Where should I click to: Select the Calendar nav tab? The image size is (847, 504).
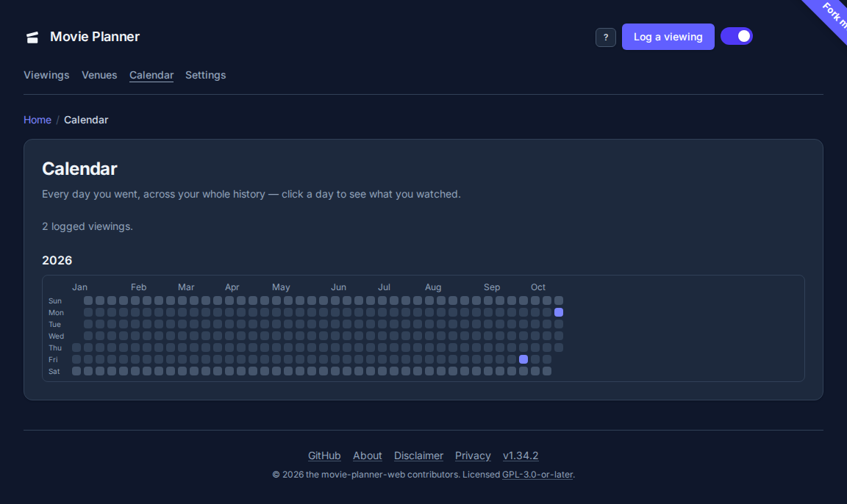click(x=151, y=75)
